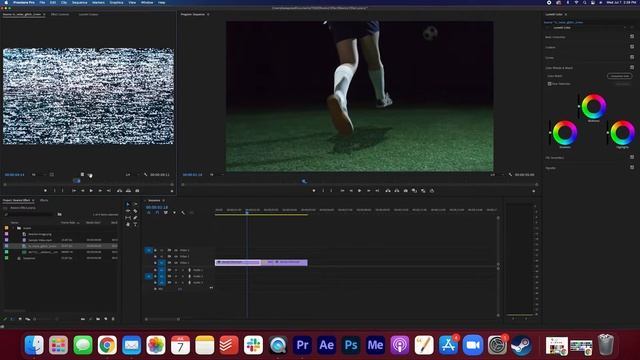The width and height of the screenshot is (640, 360).
Task: Open After Effects from the Dock
Action: click(327, 345)
